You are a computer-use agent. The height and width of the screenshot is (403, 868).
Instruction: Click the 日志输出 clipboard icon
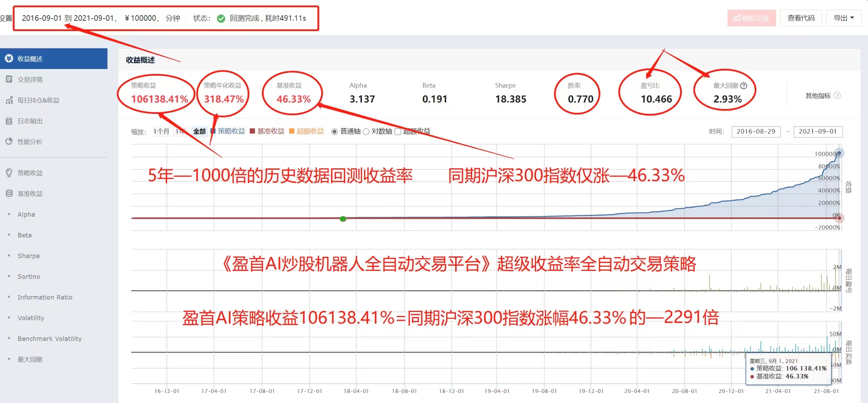[x=9, y=121]
